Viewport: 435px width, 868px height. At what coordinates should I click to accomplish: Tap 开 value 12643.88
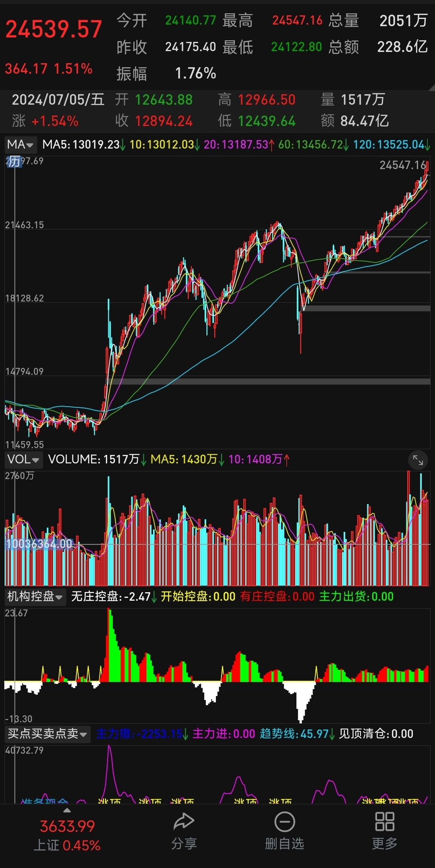[164, 100]
